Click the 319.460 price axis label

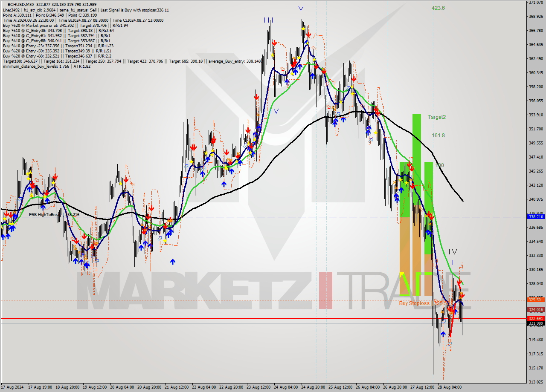(536, 340)
